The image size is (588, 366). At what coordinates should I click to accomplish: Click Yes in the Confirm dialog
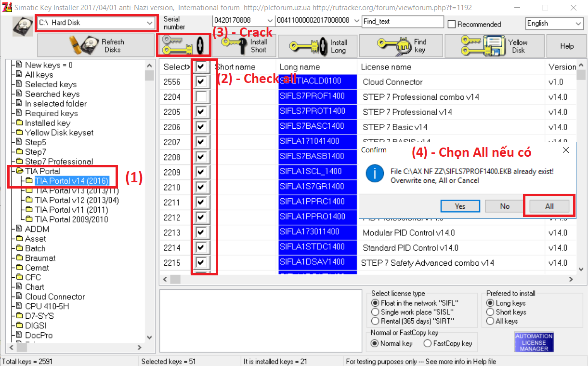pyautogui.click(x=460, y=206)
